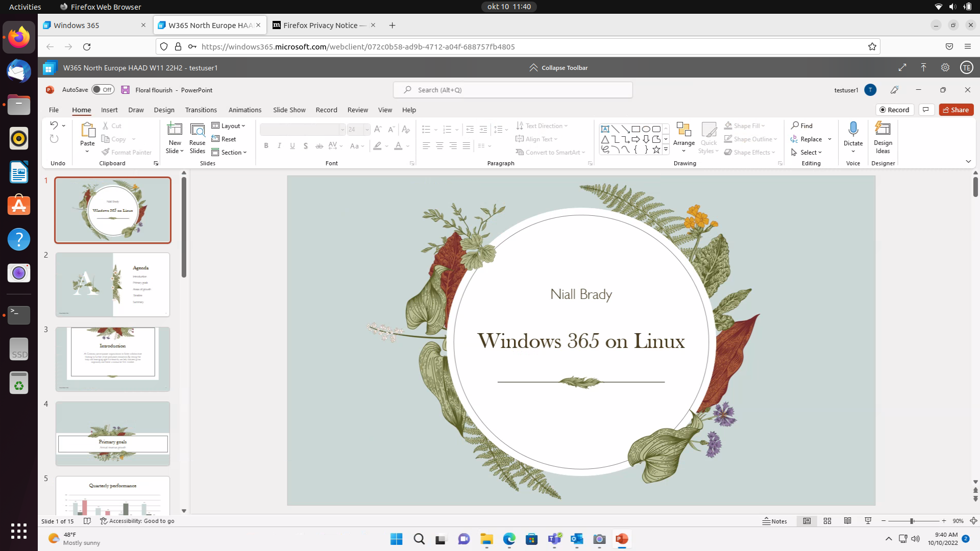Switch to Firefox Privacy Notice browser tab
This screenshot has height=551, width=980.
point(324,25)
